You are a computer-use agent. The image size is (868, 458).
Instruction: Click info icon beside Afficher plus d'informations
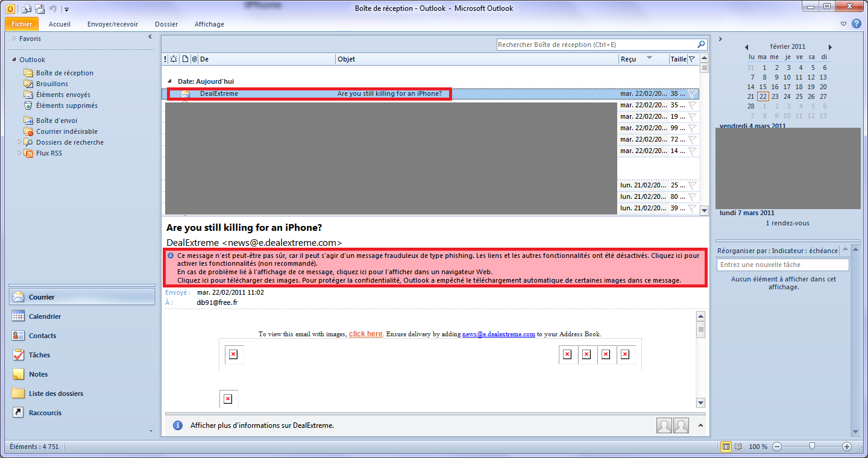[178, 425]
